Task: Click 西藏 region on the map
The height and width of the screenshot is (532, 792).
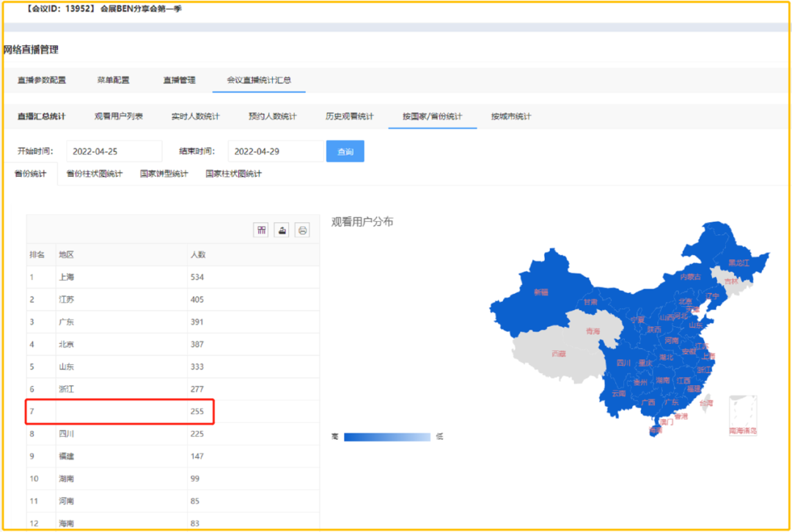Action: coord(559,354)
